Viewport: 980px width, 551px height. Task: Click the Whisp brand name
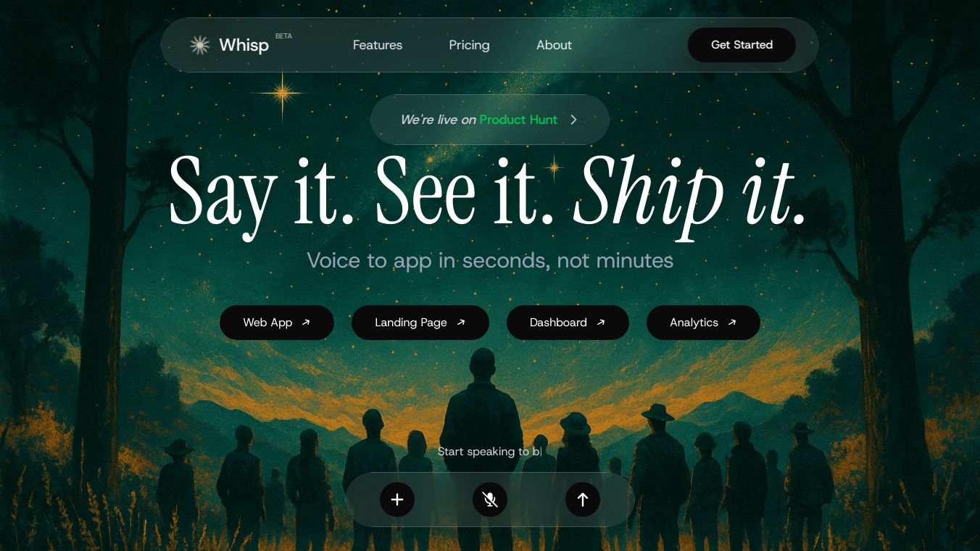(244, 45)
